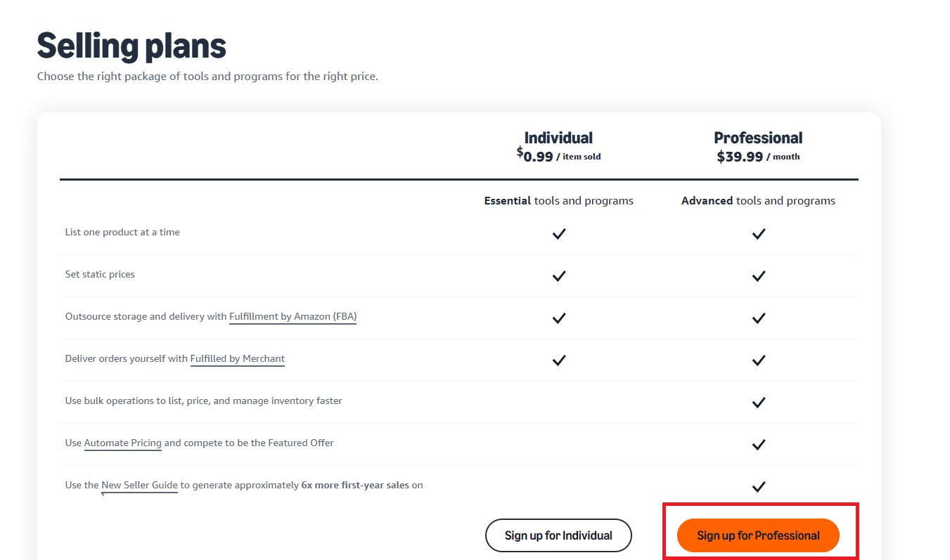Click the Professional checkmark for Fulfilled by Merchant
This screenshot has width=950, height=560.
[758, 360]
